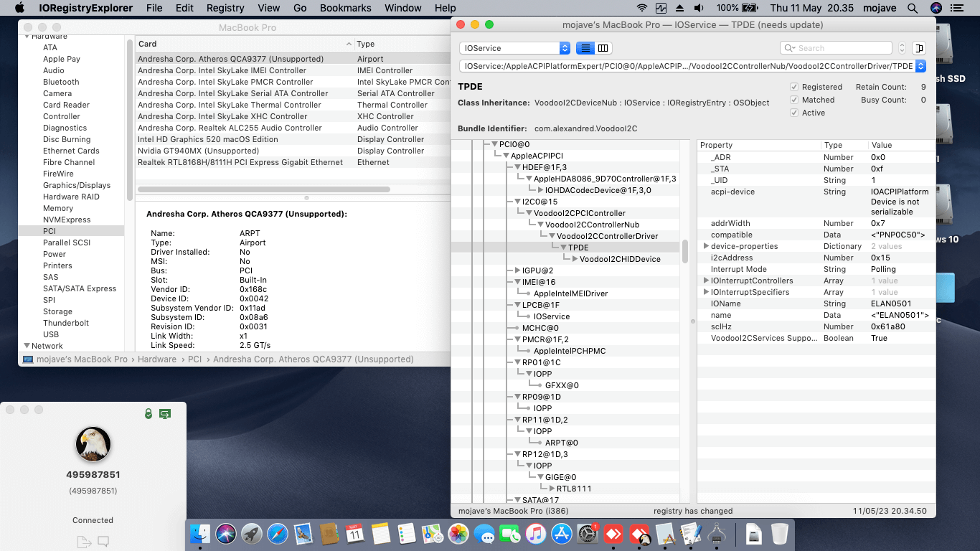Open iTunes music icon in Dock

point(536,534)
